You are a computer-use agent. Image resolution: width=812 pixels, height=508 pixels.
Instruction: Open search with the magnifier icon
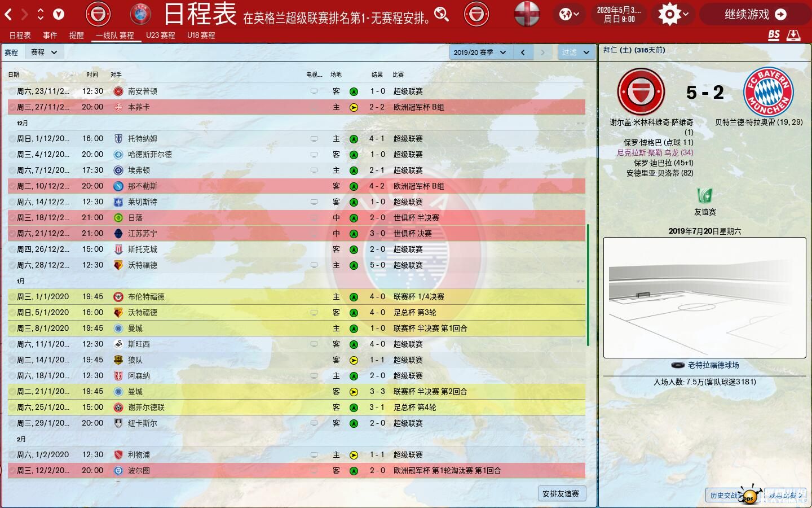tap(442, 14)
